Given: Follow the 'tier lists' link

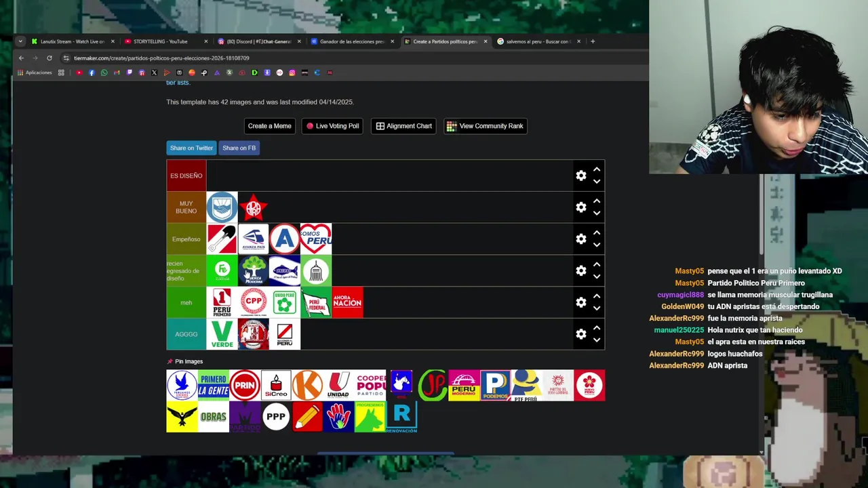Looking at the screenshot, I should pos(178,83).
